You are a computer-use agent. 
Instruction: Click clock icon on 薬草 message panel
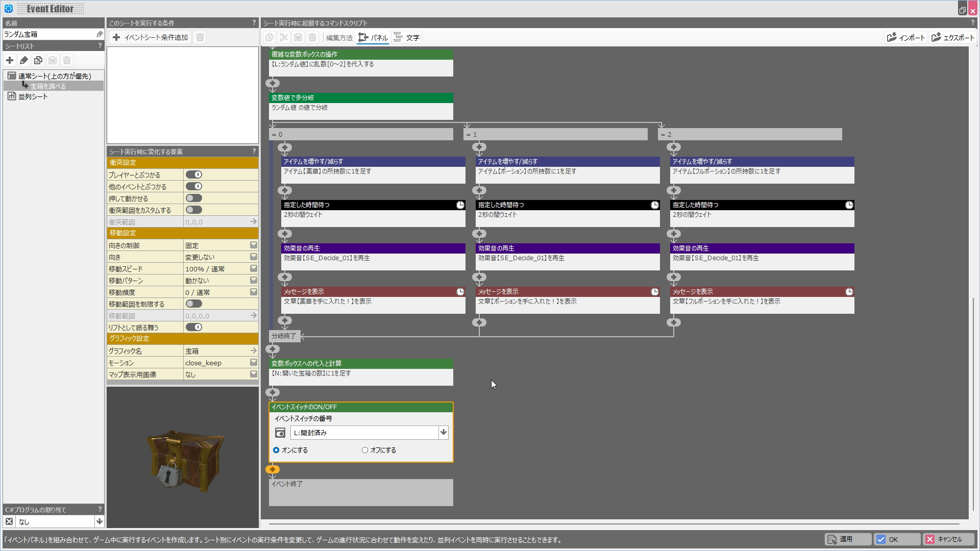pos(460,292)
